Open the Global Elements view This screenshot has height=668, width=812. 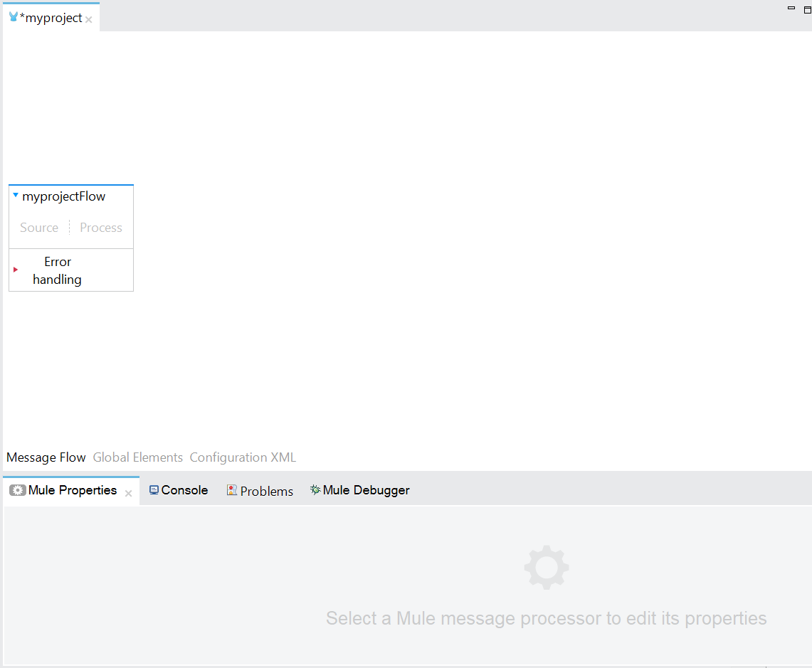[x=138, y=457]
